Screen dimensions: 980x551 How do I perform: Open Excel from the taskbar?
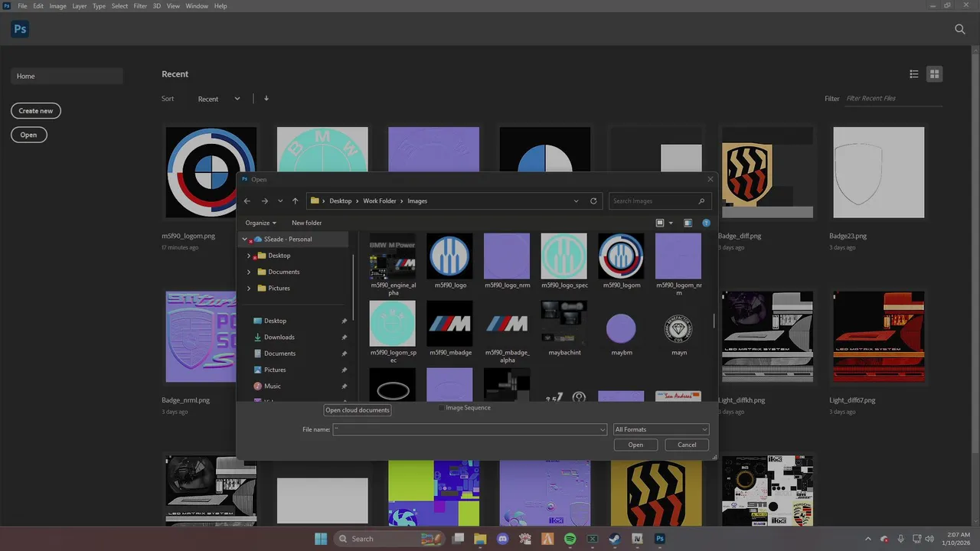pos(592,539)
